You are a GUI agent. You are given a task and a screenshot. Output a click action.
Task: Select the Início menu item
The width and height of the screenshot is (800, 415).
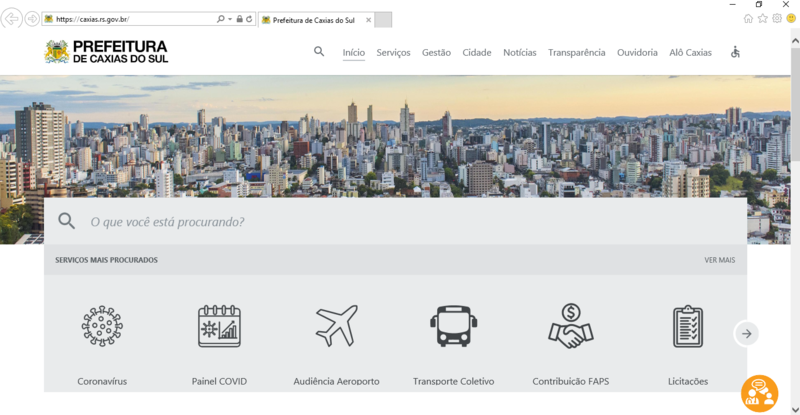[354, 52]
